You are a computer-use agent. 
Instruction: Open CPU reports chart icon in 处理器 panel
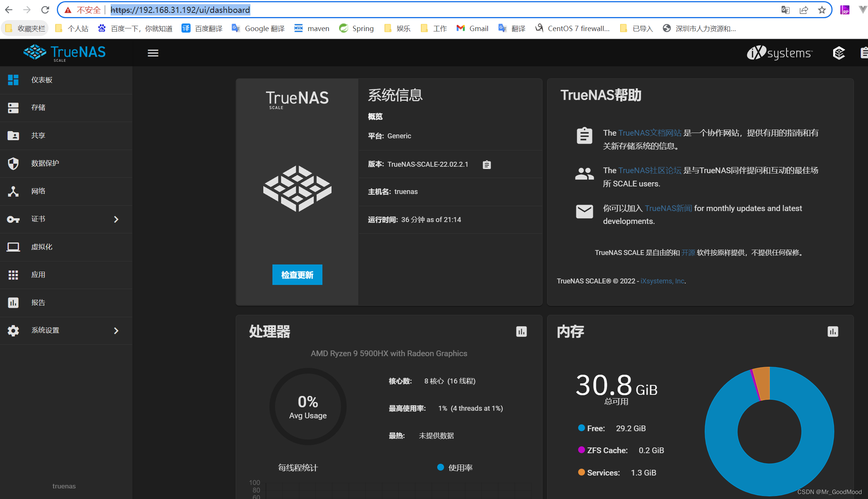[x=521, y=332]
